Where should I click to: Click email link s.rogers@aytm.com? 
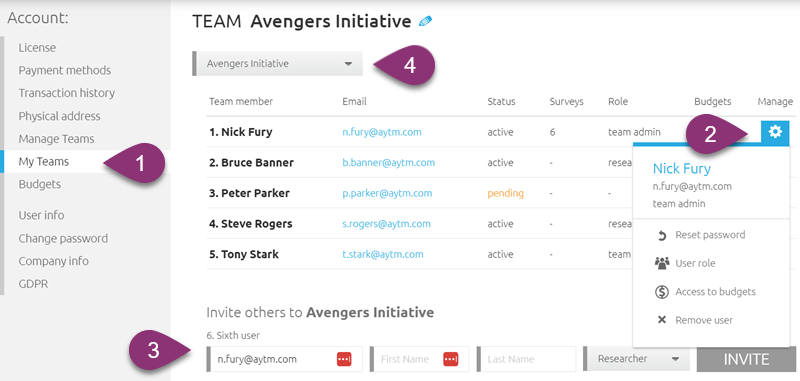(x=386, y=224)
